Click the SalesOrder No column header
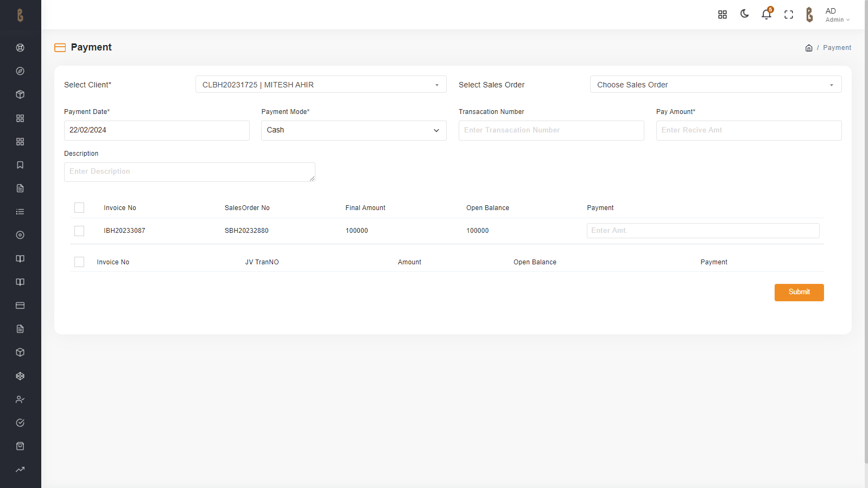 [247, 208]
